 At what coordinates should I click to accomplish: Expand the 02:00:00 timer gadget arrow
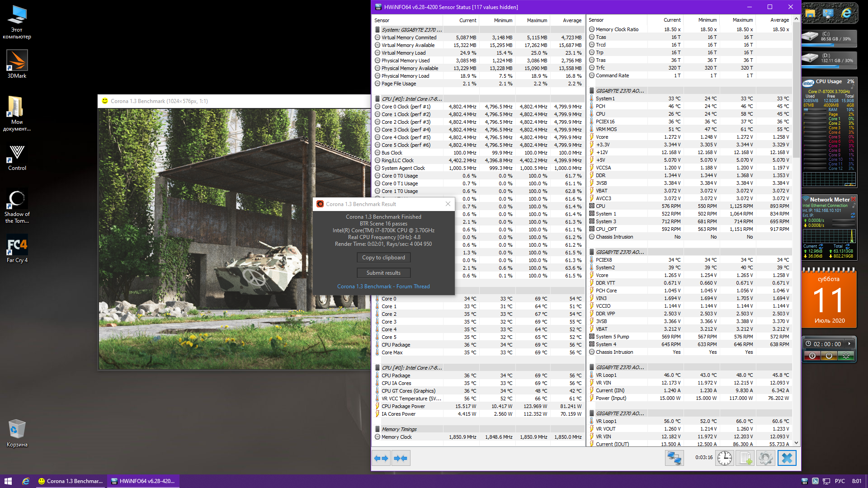[849, 344]
